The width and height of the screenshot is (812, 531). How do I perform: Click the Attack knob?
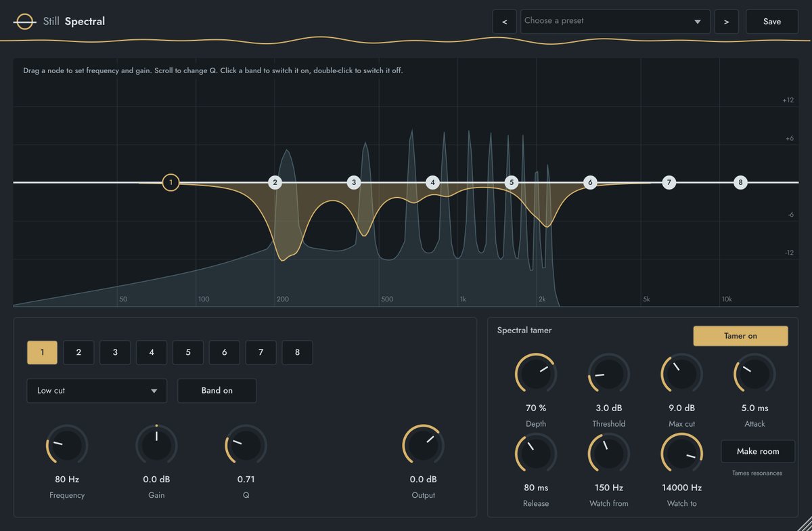click(754, 374)
